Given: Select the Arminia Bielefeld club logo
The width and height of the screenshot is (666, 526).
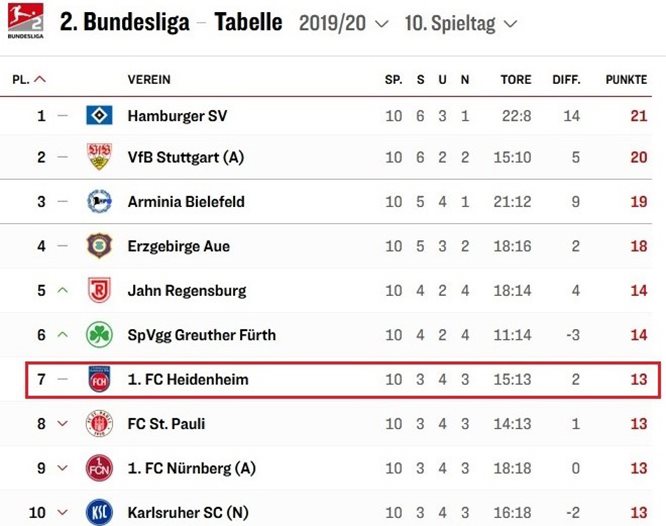Looking at the screenshot, I should coord(99,201).
